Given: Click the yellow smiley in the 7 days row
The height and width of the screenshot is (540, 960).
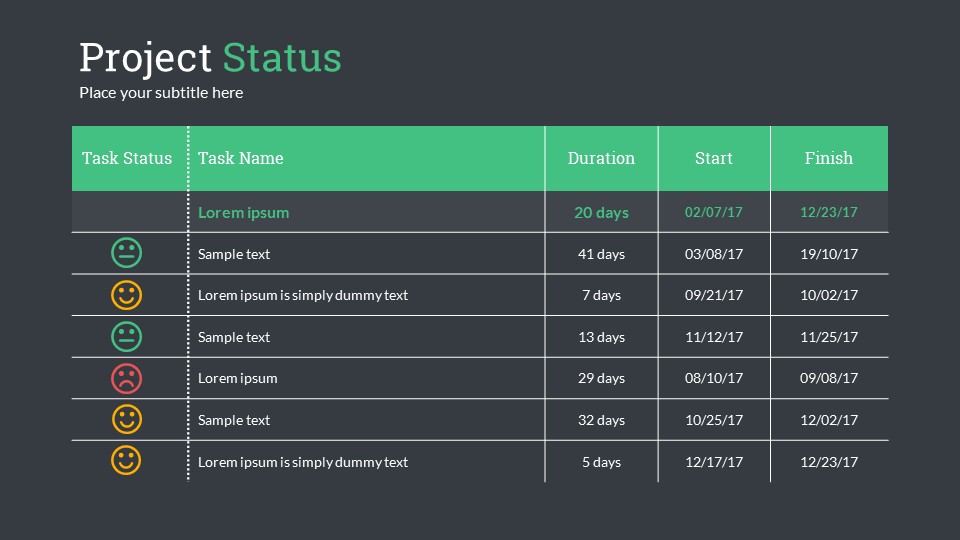Looking at the screenshot, I should point(127,295).
